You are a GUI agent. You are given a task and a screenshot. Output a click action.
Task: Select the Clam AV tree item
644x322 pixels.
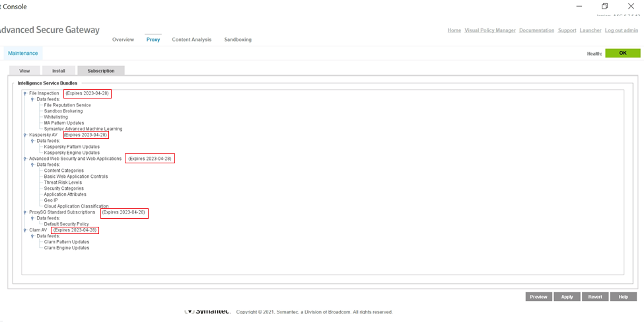[38, 230]
